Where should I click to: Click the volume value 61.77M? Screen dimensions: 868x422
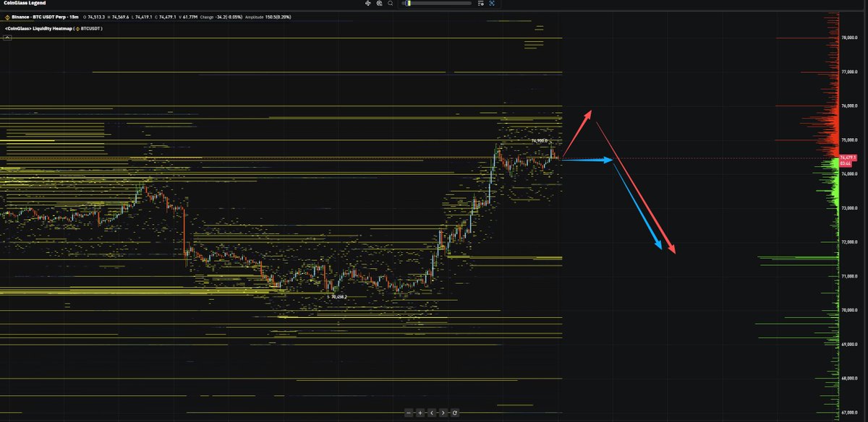tap(190, 17)
